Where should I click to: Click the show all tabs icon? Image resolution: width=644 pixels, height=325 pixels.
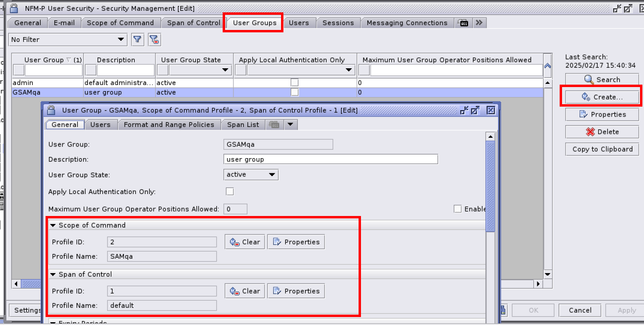463,23
